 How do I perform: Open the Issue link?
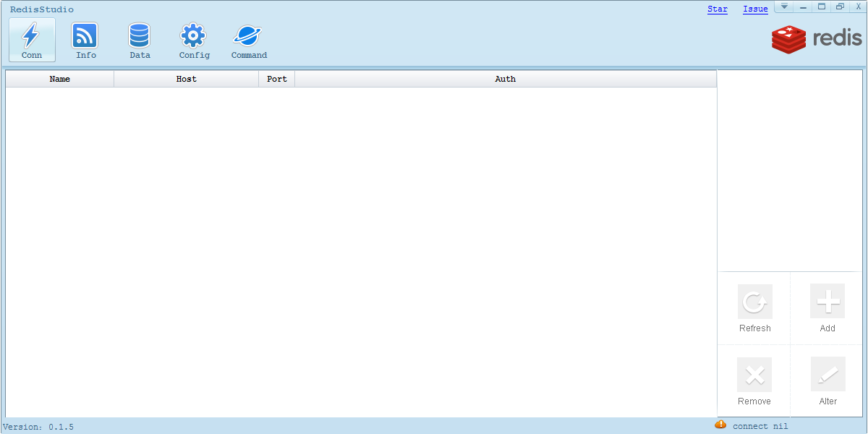755,9
